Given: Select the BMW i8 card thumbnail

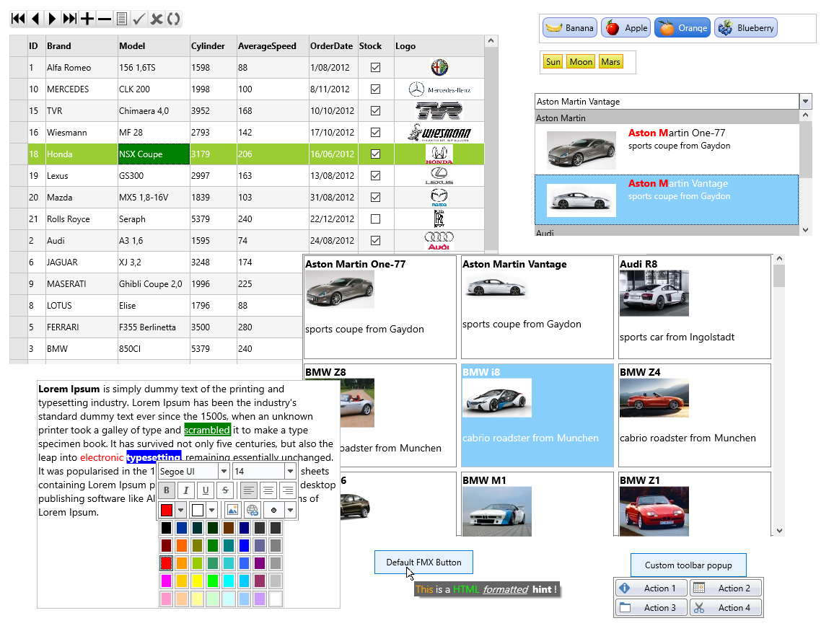Looking at the screenshot, I should [x=497, y=397].
